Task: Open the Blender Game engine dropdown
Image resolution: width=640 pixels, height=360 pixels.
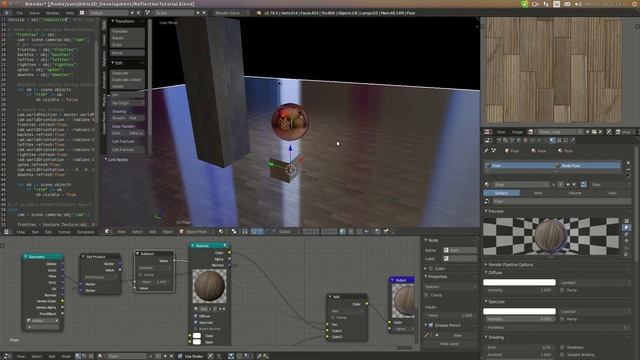Action: [230, 13]
